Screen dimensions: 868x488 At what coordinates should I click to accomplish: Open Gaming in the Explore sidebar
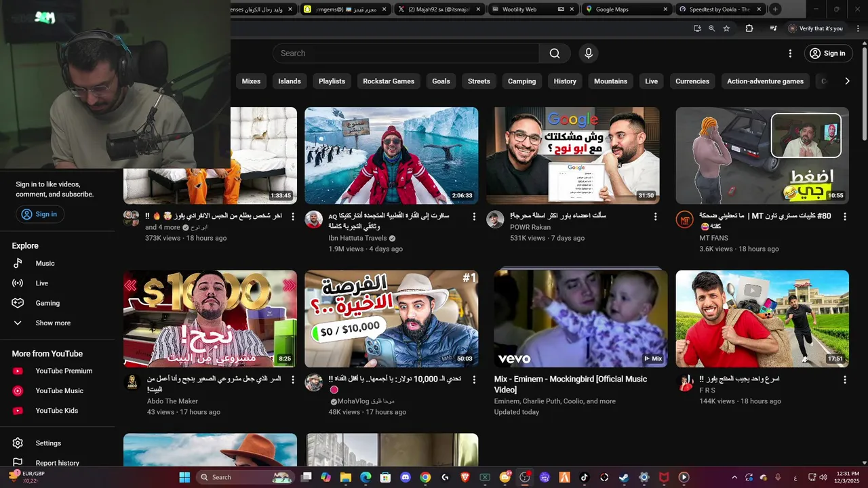(x=47, y=303)
